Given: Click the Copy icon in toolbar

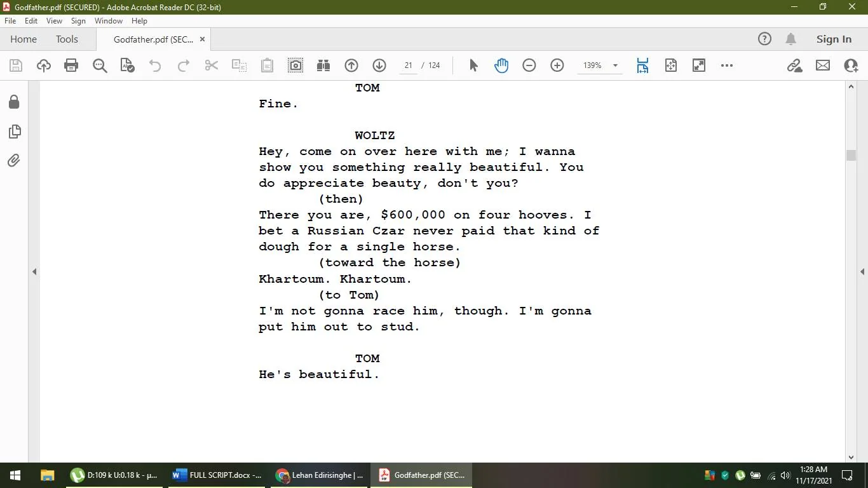Looking at the screenshot, I should tap(239, 65).
